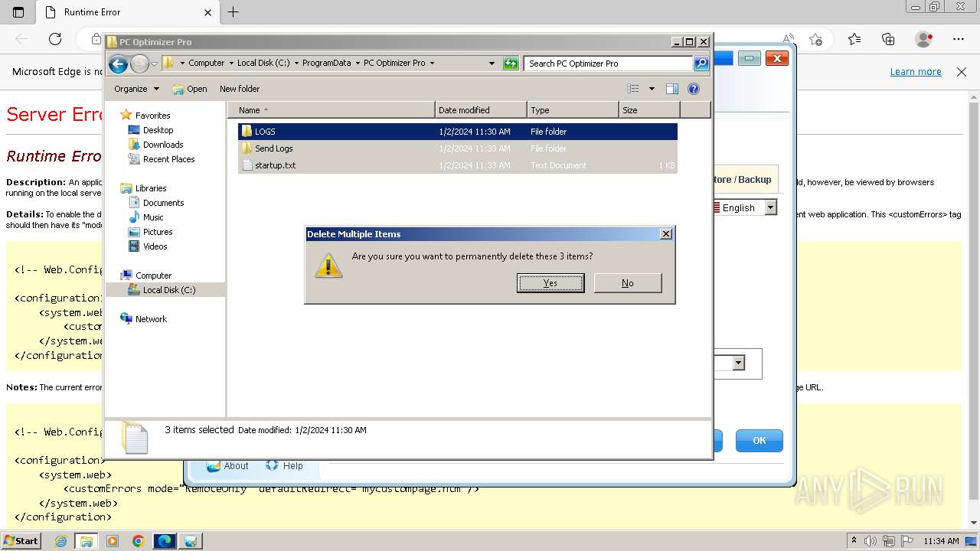Select Libraries in the navigation pane
Screen dimensions: 980x551
(x=143, y=188)
